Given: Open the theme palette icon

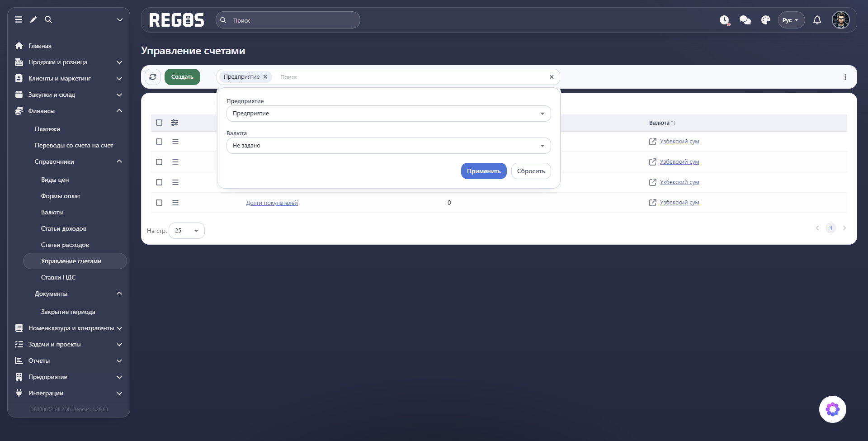Looking at the screenshot, I should coord(765,20).
